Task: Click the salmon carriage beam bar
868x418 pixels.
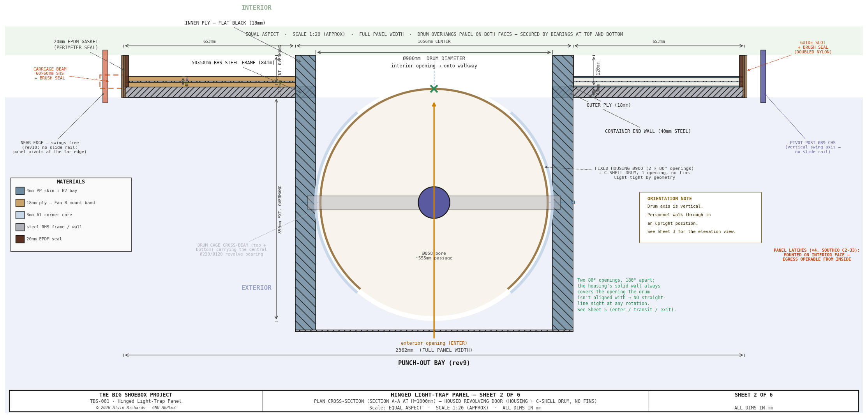Action: [105, 76]
